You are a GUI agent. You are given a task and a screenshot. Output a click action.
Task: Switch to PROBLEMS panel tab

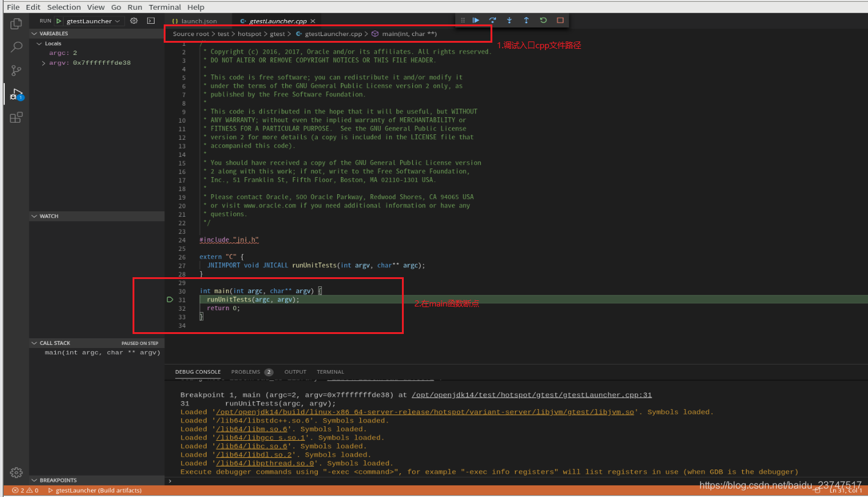pyautogui.click(x=252, y=372)
